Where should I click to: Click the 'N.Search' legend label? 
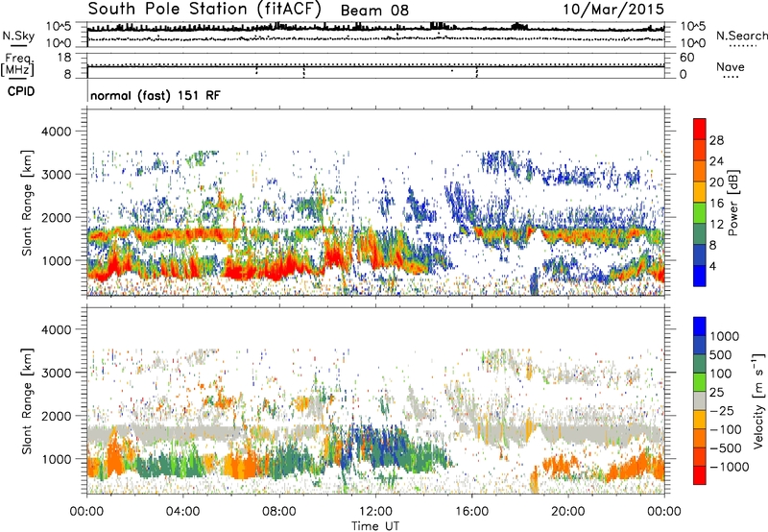coord(741,36)
